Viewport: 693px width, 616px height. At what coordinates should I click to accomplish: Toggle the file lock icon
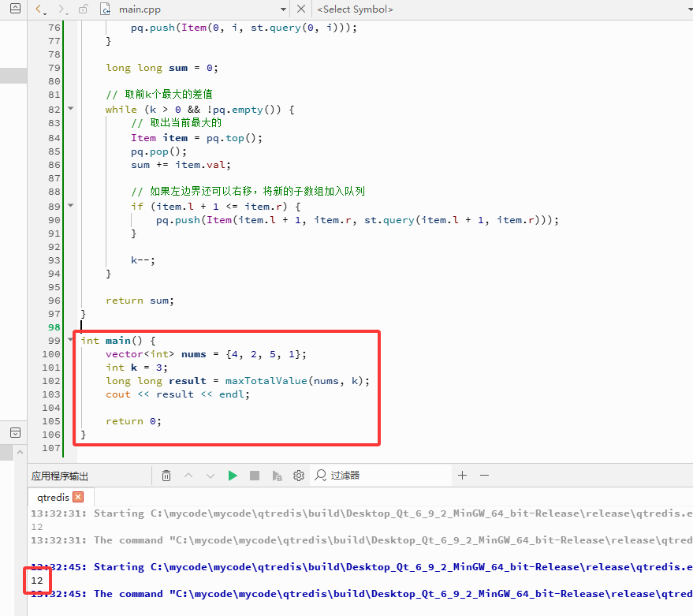[83, 9]
